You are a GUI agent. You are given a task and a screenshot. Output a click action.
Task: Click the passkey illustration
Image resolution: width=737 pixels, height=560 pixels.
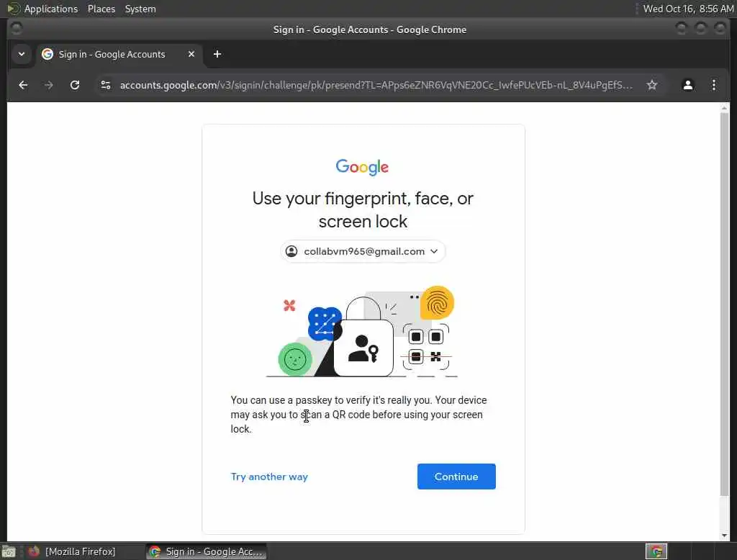[x=362, y=332]
